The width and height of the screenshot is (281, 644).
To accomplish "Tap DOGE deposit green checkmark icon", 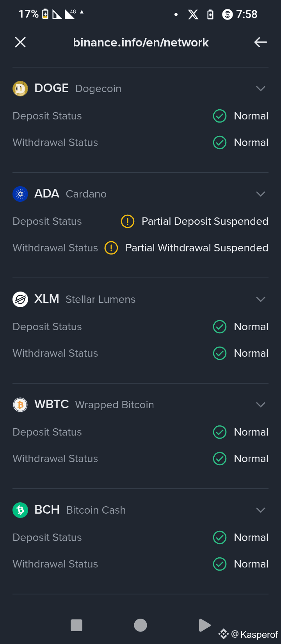I will coord(220,116).
